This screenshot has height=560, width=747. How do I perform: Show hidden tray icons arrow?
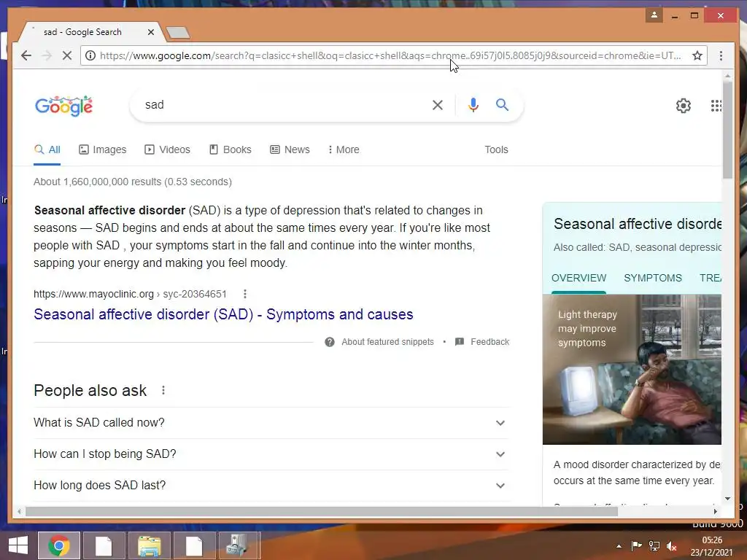coord(619,546)
